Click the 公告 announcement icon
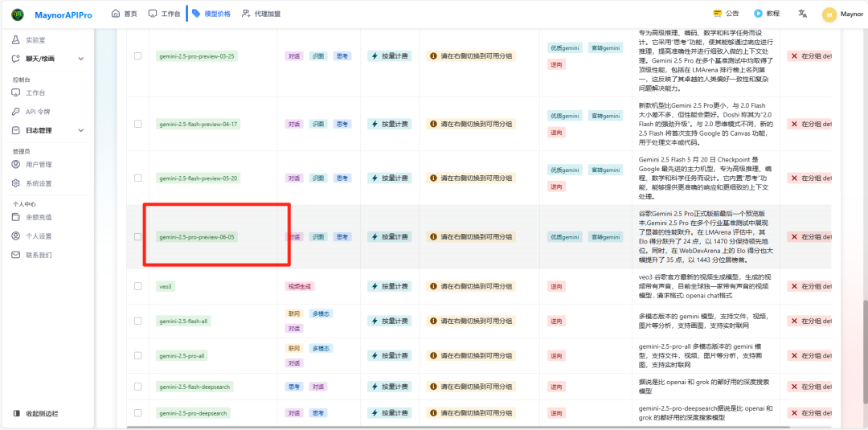Viewport: 868px width, 430px height. click(x=718, y=14)
